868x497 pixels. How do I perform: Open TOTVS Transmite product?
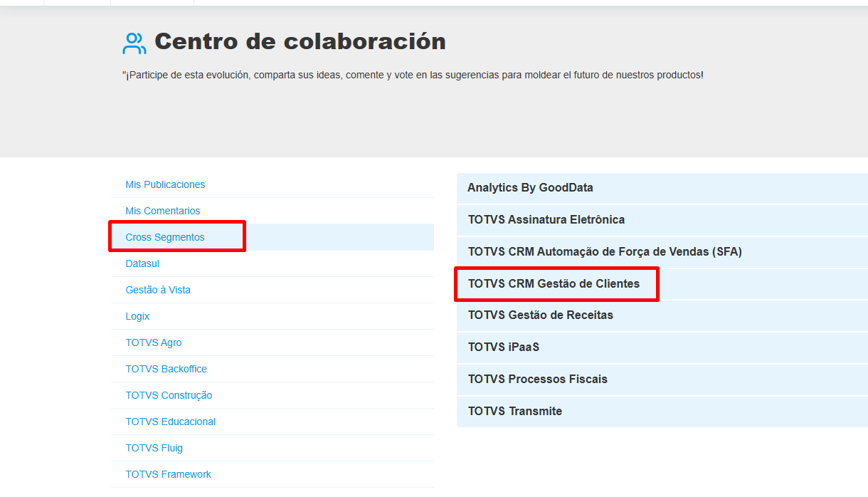(662, 412)
